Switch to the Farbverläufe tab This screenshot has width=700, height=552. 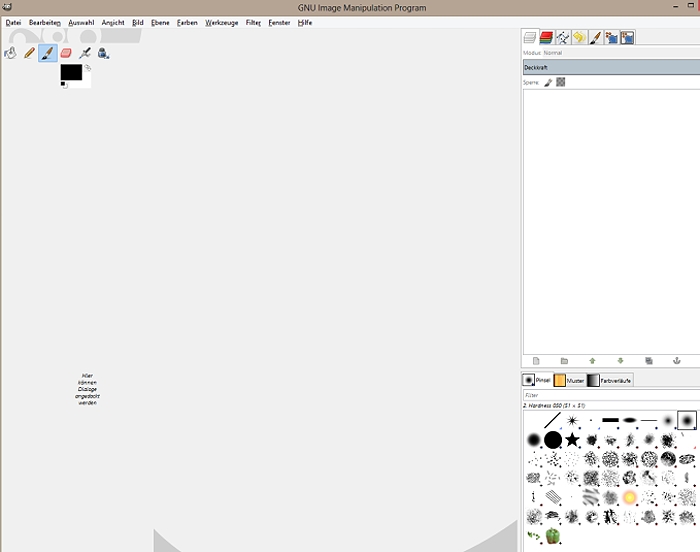coord(609,380)
